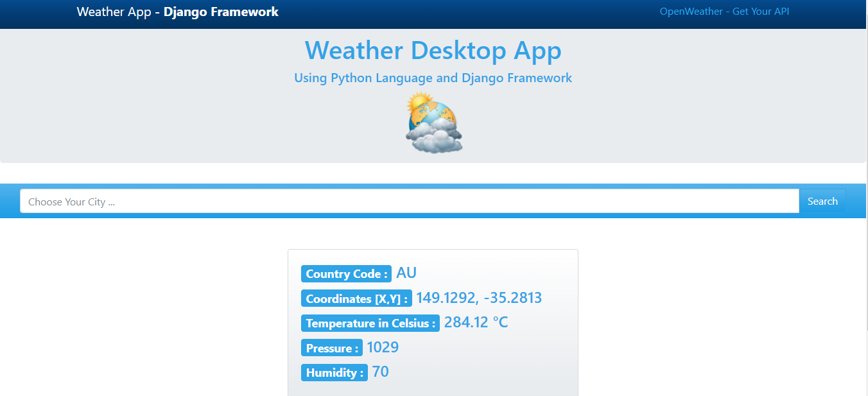Click the Country Code badge label
This screenshot has width=868, height=396.
pyautogui.click(x=346, y=274)
